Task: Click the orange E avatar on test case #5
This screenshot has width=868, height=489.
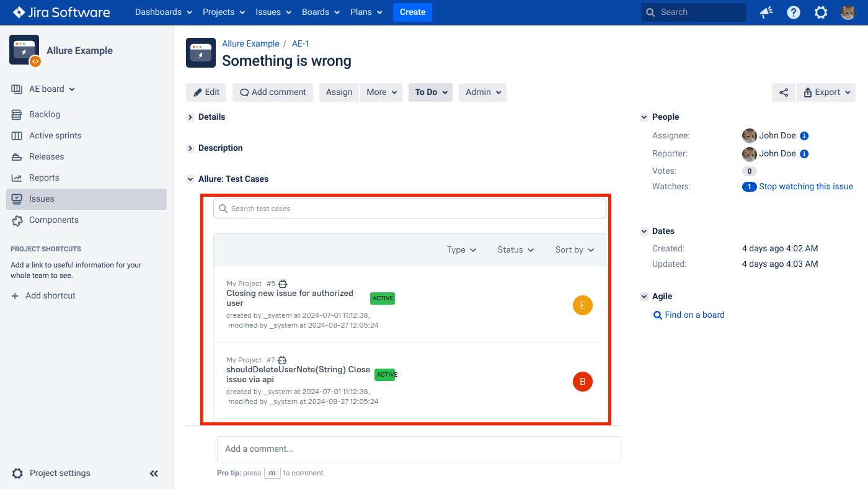Action: point(583,305)
